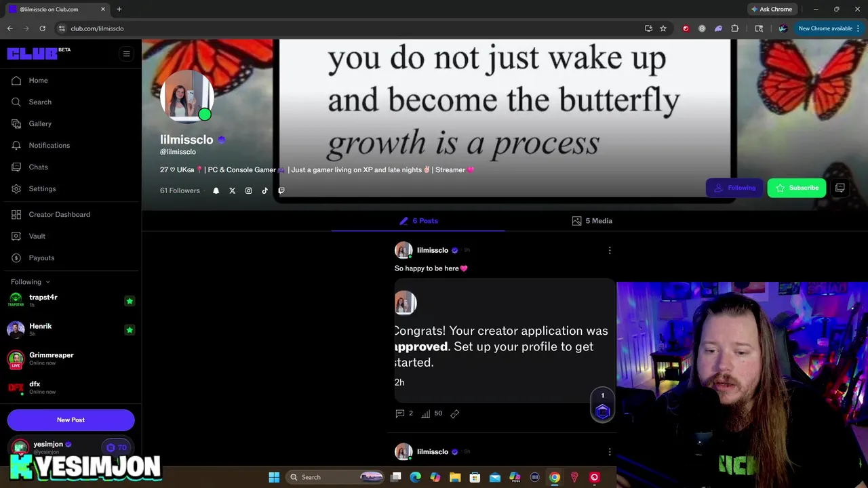The width and height of the screenshot is (868, 488).
Task: Open lilmissclo's TikTok link icon
Action: click(x=265, y=190)
